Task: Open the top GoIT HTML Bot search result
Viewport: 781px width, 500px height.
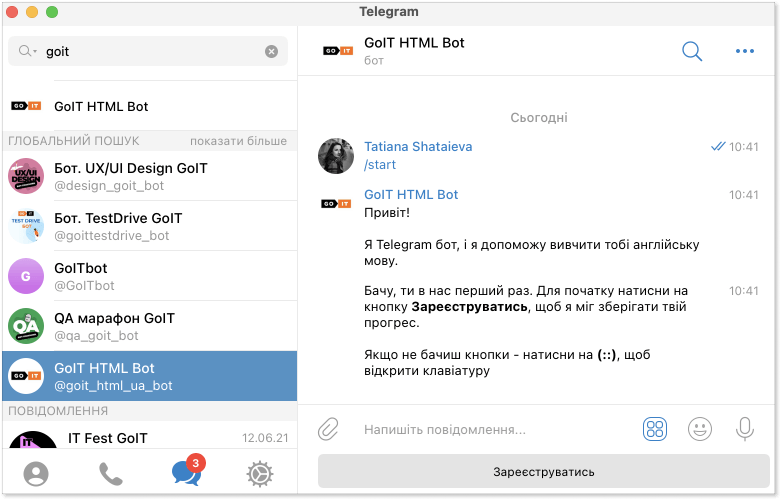Action: tap(149, 106)
